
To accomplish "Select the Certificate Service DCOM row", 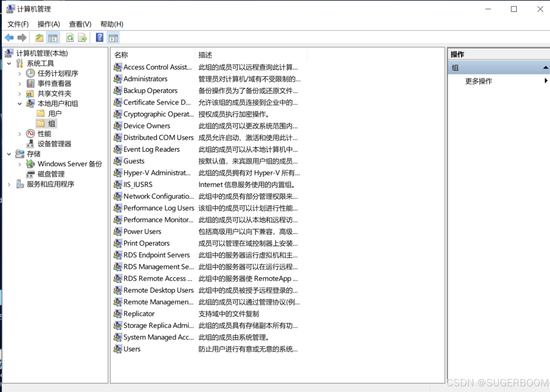I will tap(157, 102).
